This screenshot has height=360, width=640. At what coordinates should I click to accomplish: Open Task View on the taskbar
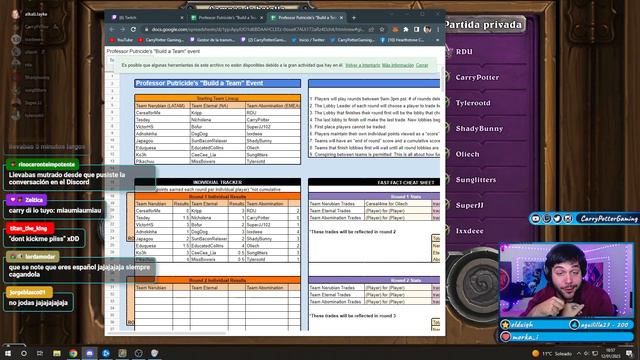coord(40,353)
